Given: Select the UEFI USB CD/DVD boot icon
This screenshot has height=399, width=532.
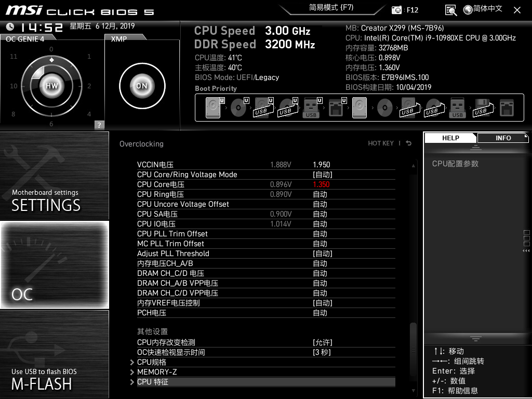Looking at the screenshot, I should click(288, 108).
